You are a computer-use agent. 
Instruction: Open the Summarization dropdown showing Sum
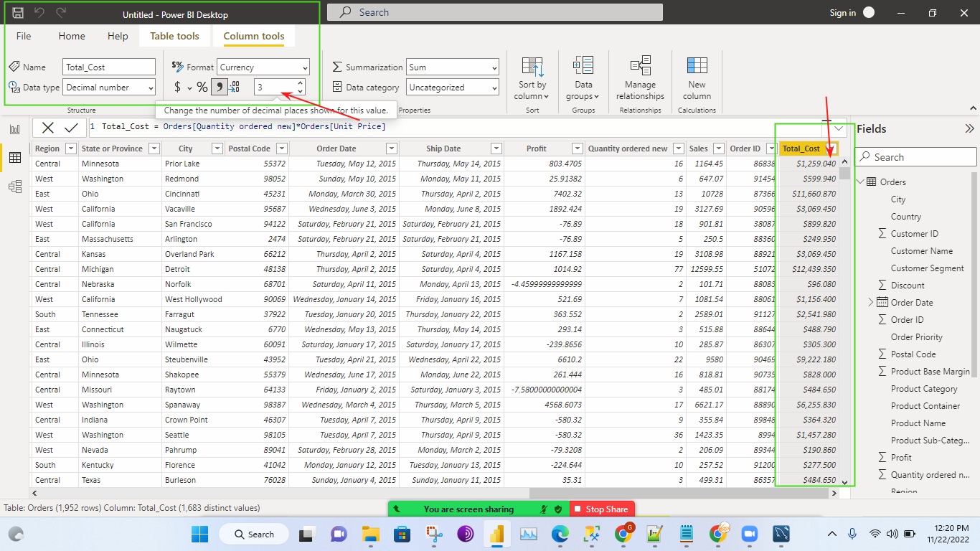point(453,67)
